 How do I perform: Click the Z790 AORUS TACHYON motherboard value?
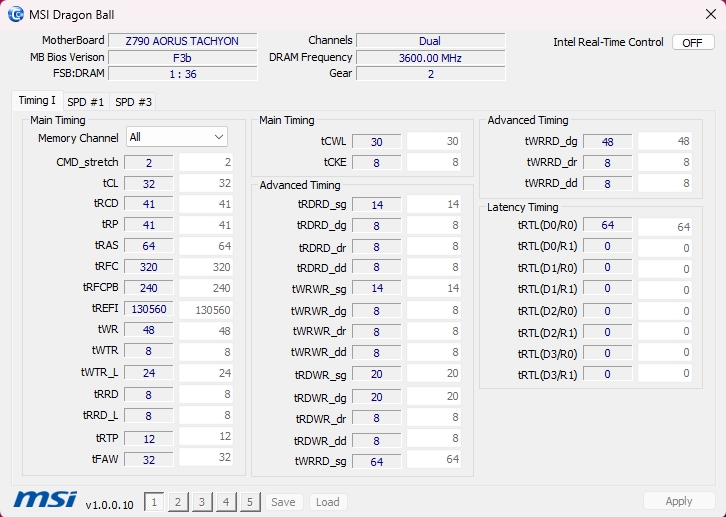[182, 41]
